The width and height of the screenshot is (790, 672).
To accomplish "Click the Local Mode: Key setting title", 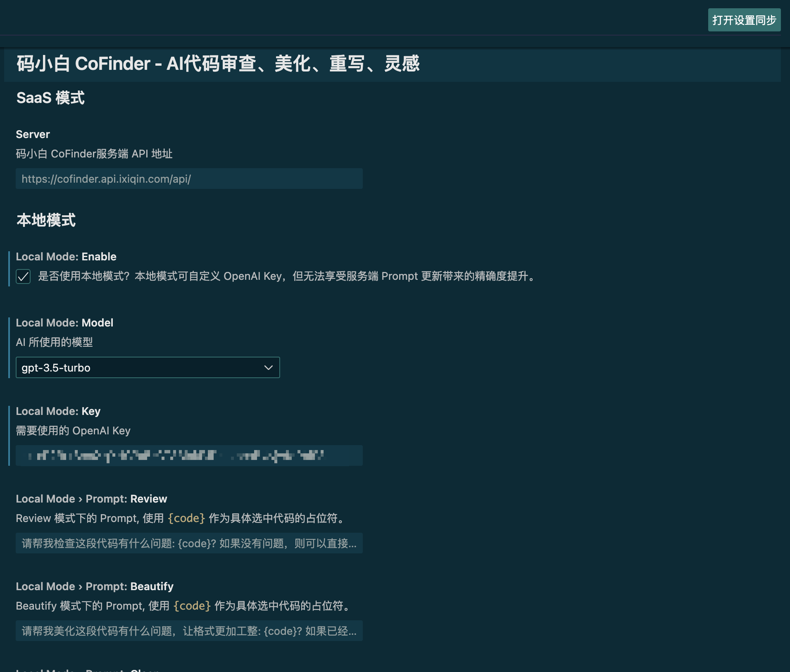I will 58,411.
